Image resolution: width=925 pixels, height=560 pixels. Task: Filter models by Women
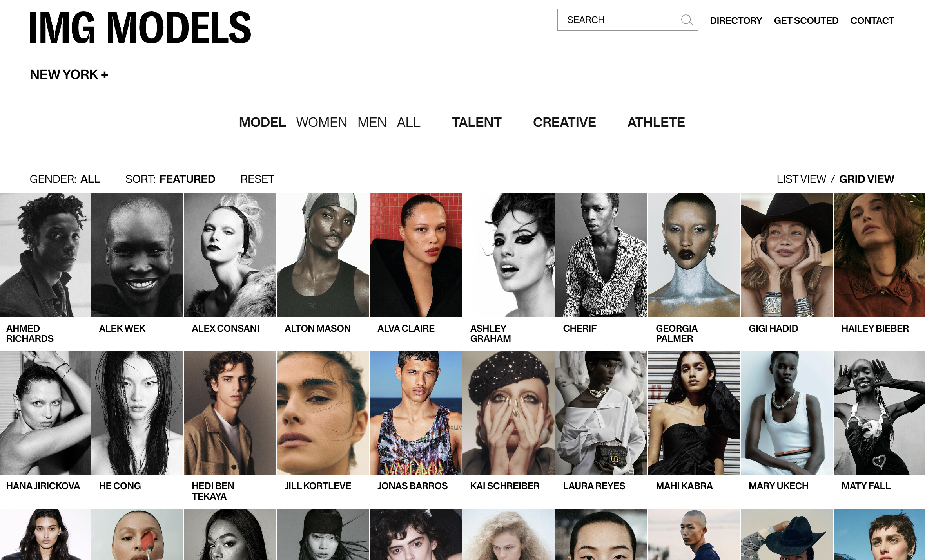click(321, 123)
